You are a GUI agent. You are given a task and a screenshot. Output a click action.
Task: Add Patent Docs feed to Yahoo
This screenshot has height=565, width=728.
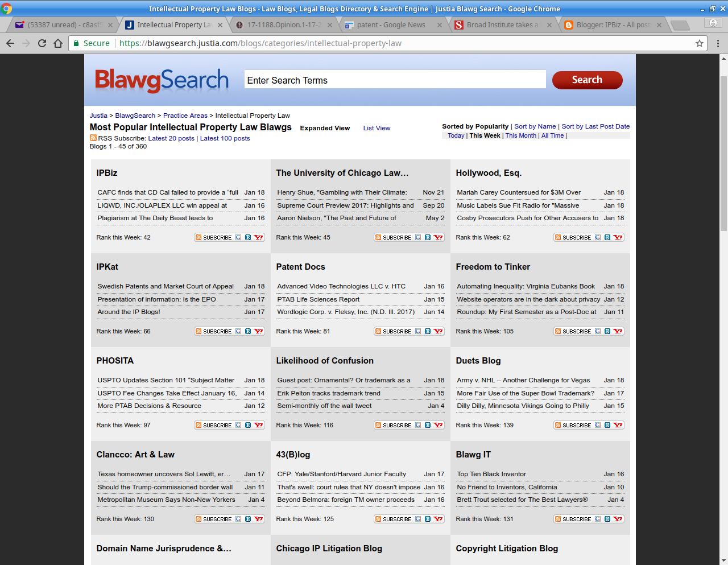click(x=439, y=331)
